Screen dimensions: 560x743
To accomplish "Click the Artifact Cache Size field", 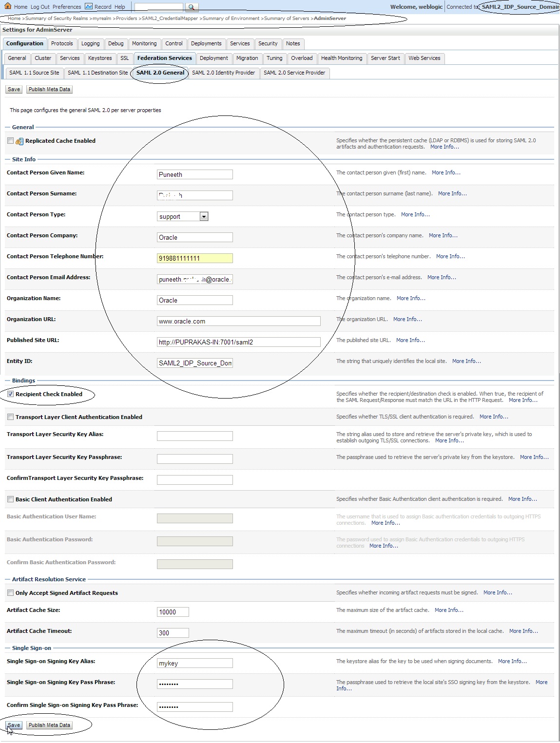I will pyautogui.click(x=173, y=612).
